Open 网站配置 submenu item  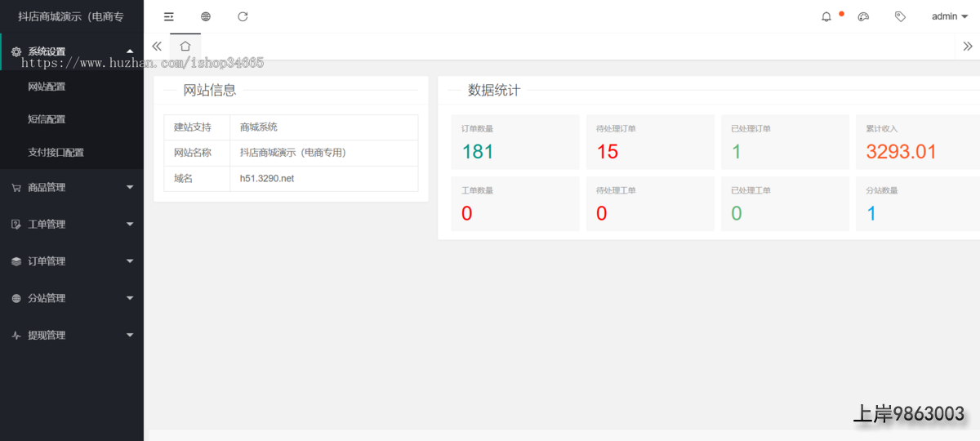[47, 87]
